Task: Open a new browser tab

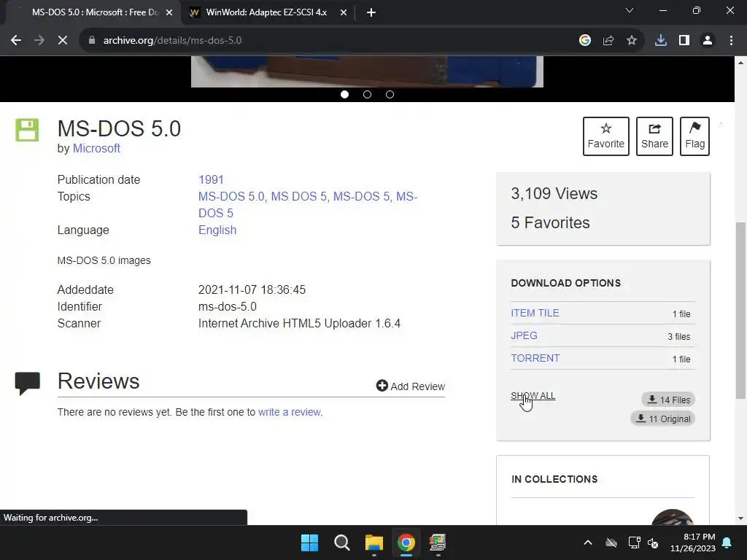Action: point(371,12)
